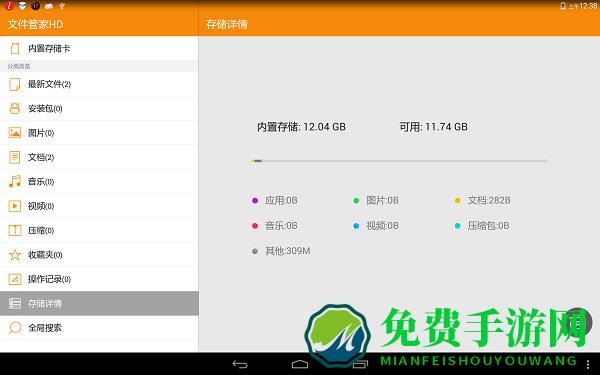The image size is (600, 375).
Task: Open the 全局搜索 search icon
Action: coord(15,328)
